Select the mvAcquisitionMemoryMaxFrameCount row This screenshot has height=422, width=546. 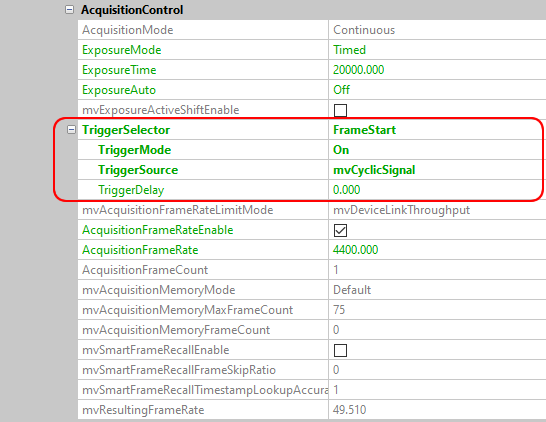[312, 310]
